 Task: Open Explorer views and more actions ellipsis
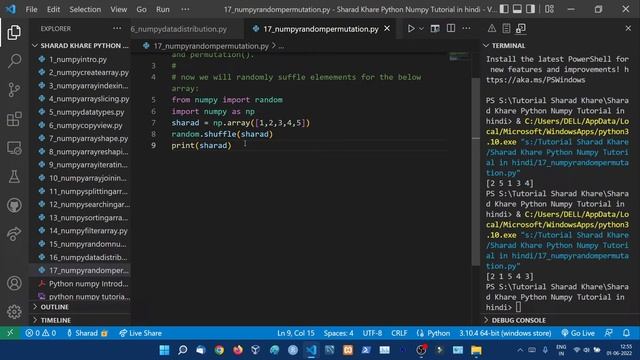[x=117, y=29]
